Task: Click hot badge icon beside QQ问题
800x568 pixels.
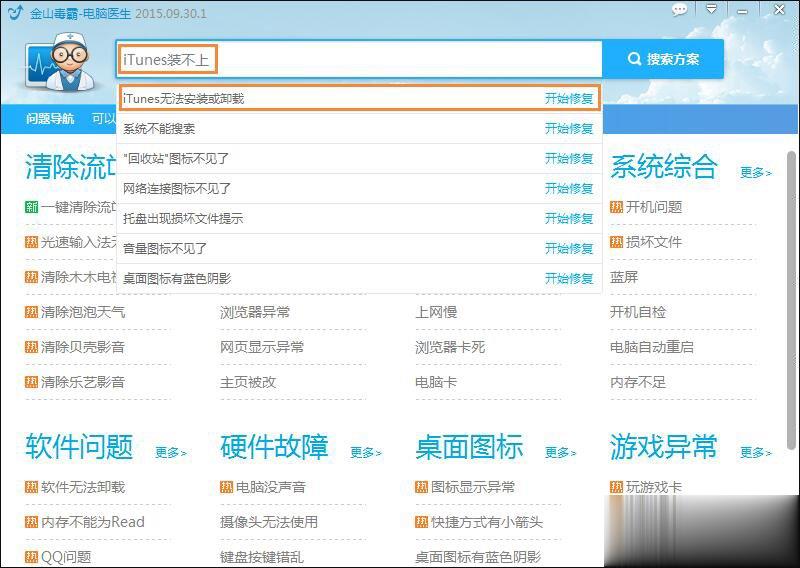Action: coord(31,557)
